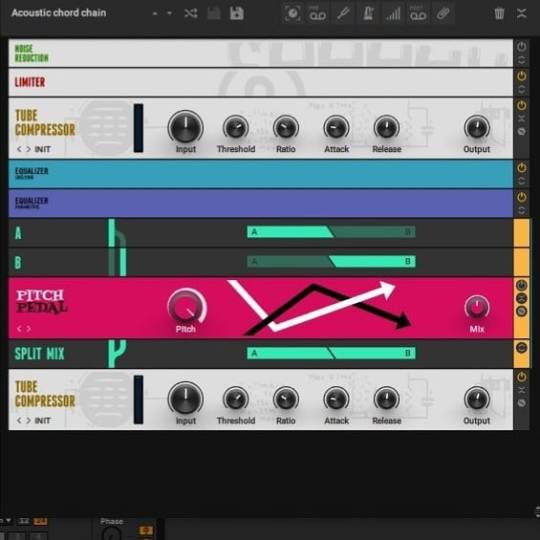Click the signal level bars icon

[x=393, y=14]
